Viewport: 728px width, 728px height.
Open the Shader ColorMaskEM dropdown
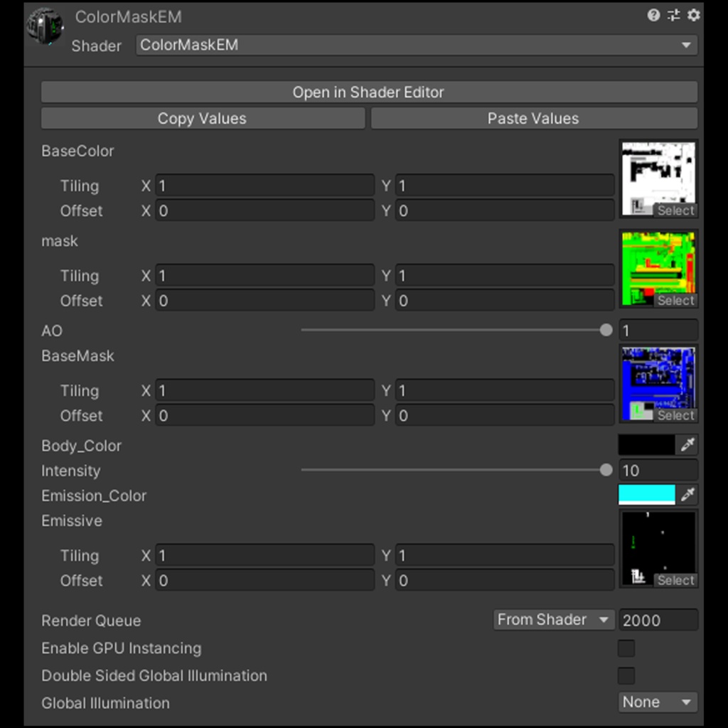[x=417, y=45]
